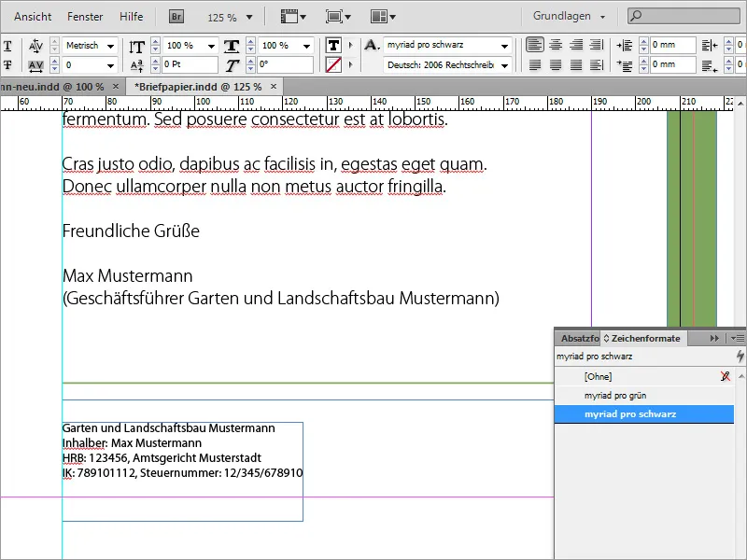This screenshot has height=560, width=747.
Task: Close the nn-neu.indd tab
Action: tap(115, 86)
